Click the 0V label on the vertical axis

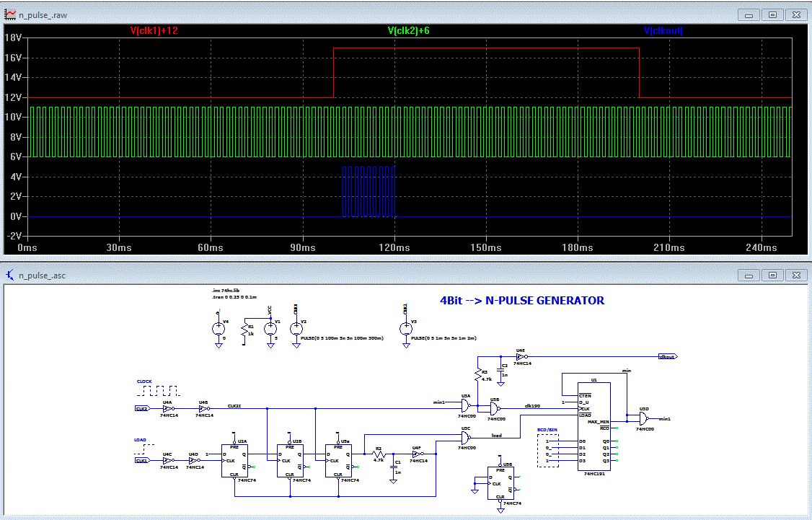pyautogui.click(x=16, y=216)
